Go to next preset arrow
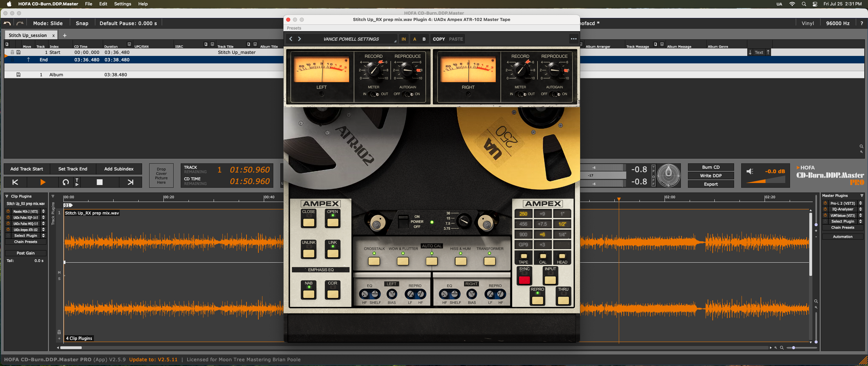Image resolution: width=868 pixels, height=366 pixels. point(299,39)
